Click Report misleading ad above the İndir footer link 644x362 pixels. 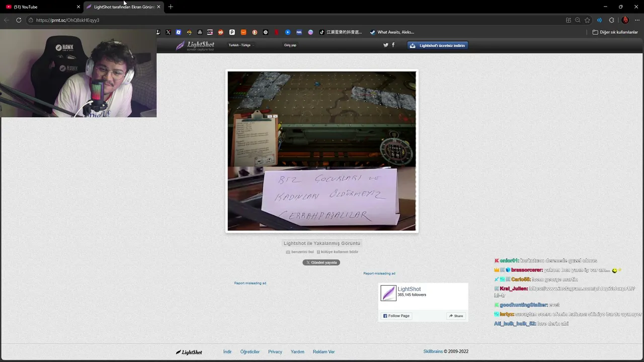(x=250, y=283)
